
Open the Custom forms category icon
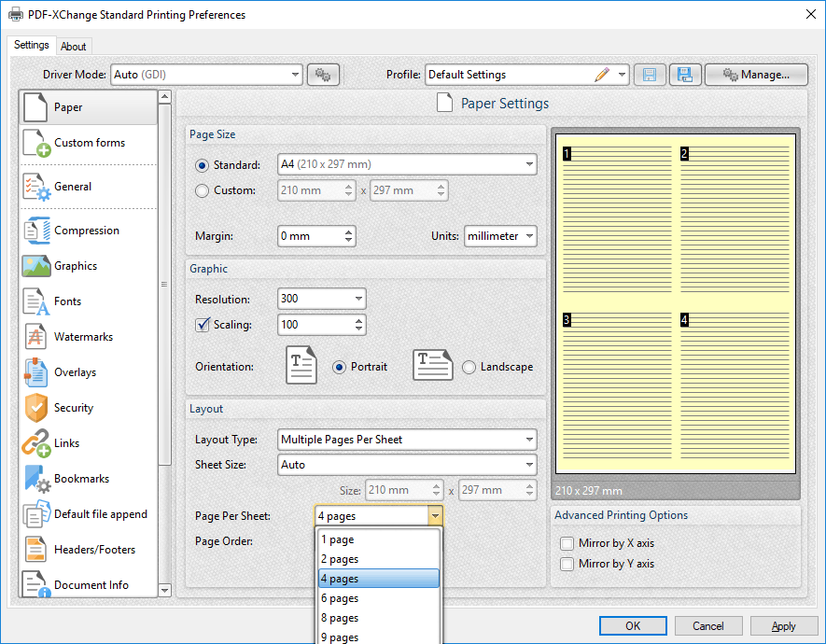(x=36, y=143)
